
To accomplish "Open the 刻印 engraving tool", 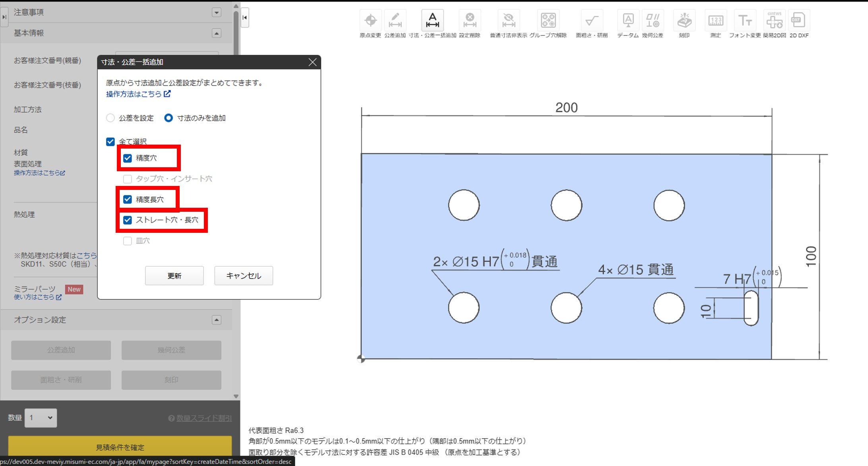I will pyautogui.click(x=684, y=20).
